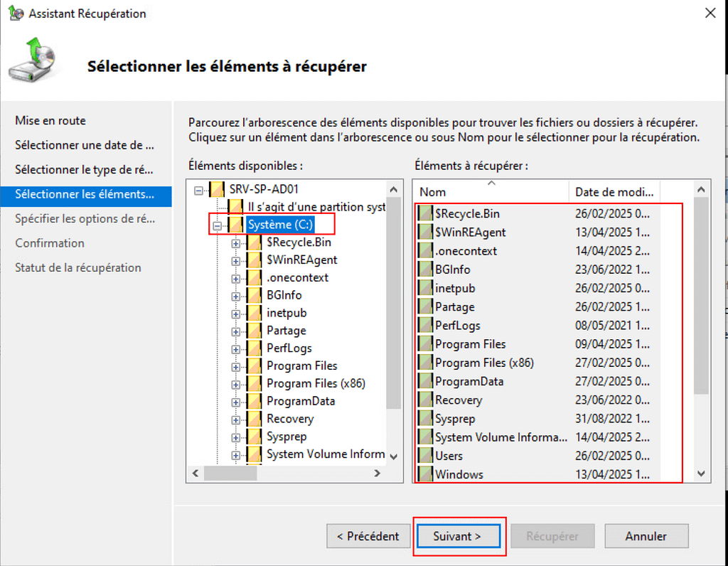Screen dimensions: 728x566
Task: Collapse the Système (C:) tree node
Action: click(x=217, y=225)
